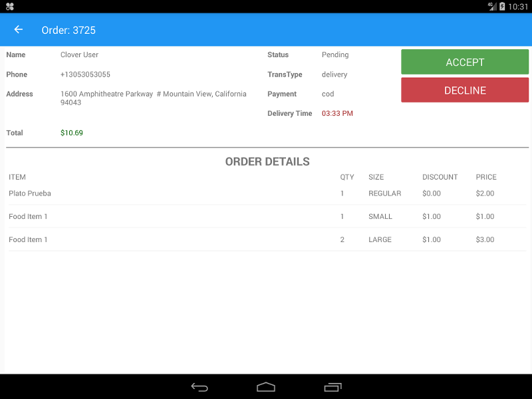Tap the Android home navigation button
The image size is (532, 399).
coord(265,387)
